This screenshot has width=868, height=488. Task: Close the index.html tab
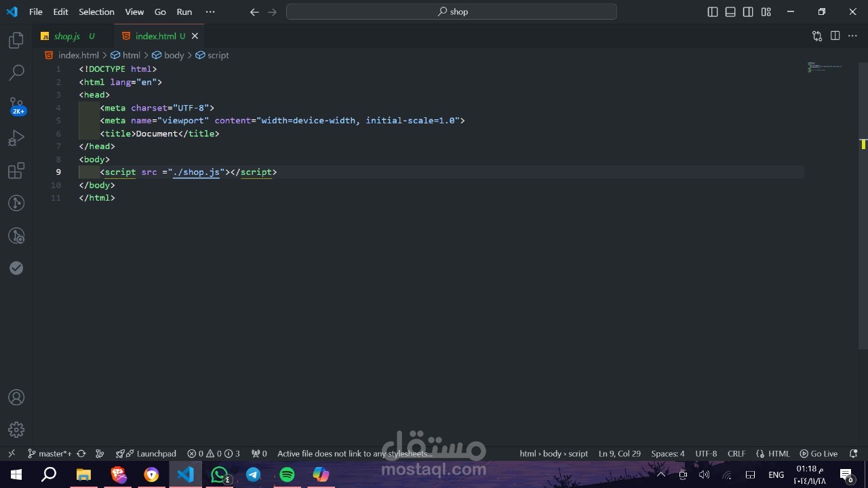(195, 36)
